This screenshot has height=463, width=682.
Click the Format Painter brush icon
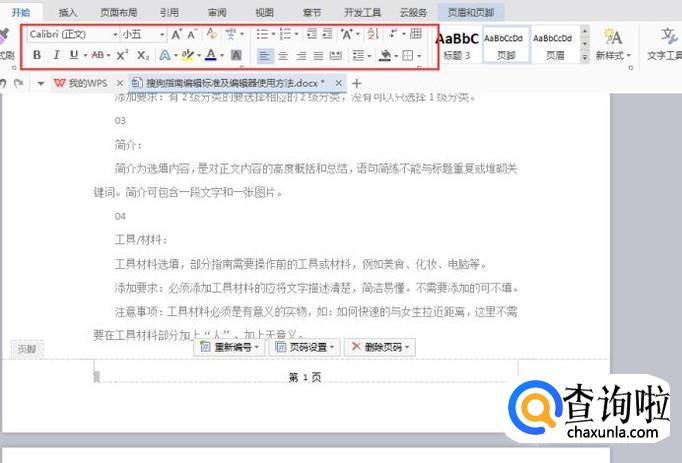(3, 36)
